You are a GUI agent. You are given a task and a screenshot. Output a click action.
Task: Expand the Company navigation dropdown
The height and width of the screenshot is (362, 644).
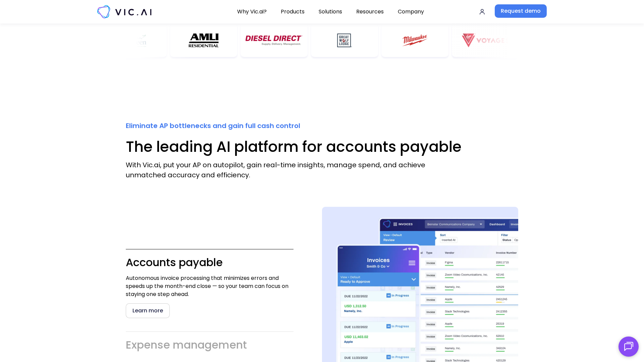[x=411, y=12]
